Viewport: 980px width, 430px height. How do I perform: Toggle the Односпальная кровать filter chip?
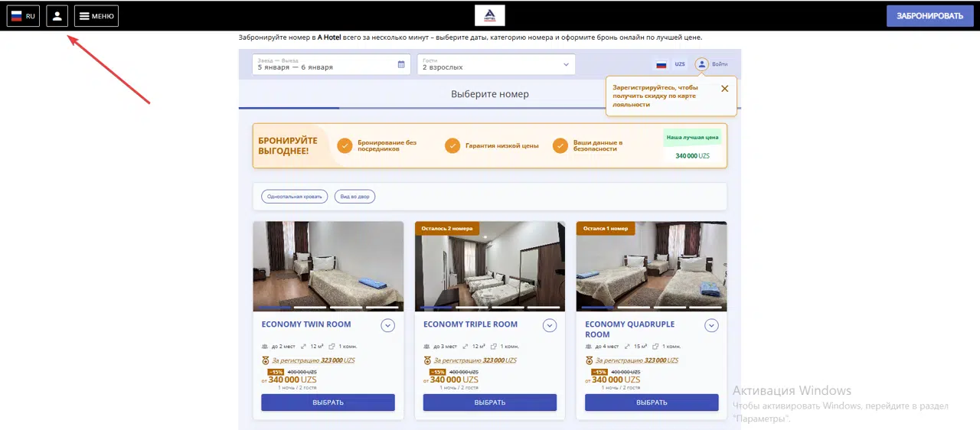click(x=294, y=197)
